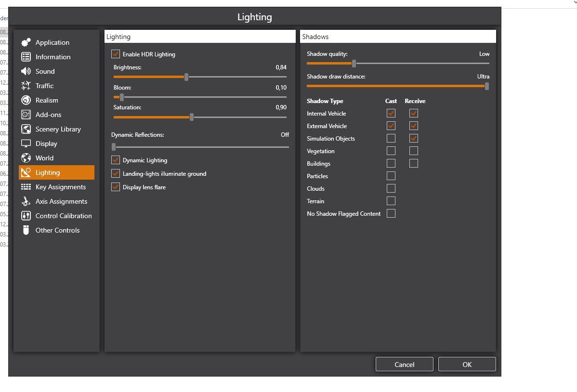The image size is (577, 392).
Task: Click the OK button
Action: [x=467, y=365]
